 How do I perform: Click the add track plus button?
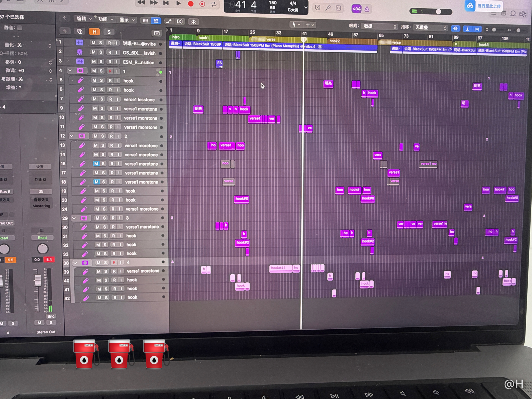pos(65,31)
